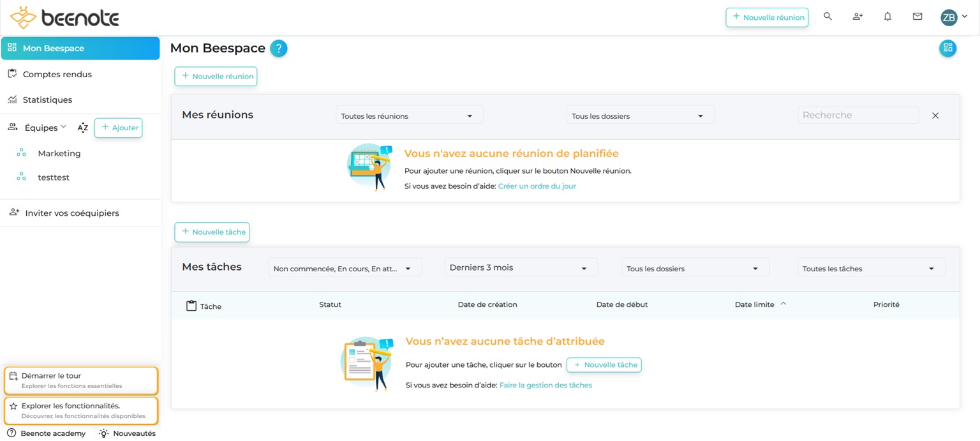
Task: Click the add user icon in header
Action: (857, 17)
